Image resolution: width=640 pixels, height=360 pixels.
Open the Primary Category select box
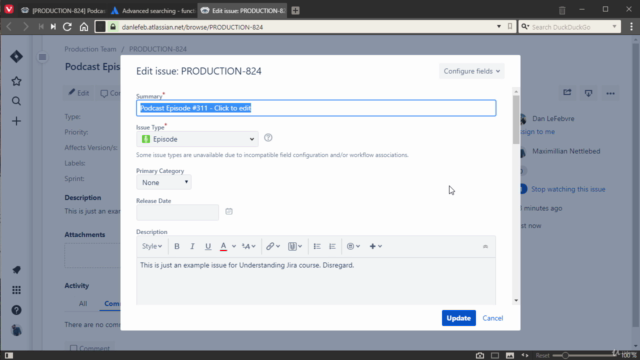pyautogui.click(x=164, y=182)
